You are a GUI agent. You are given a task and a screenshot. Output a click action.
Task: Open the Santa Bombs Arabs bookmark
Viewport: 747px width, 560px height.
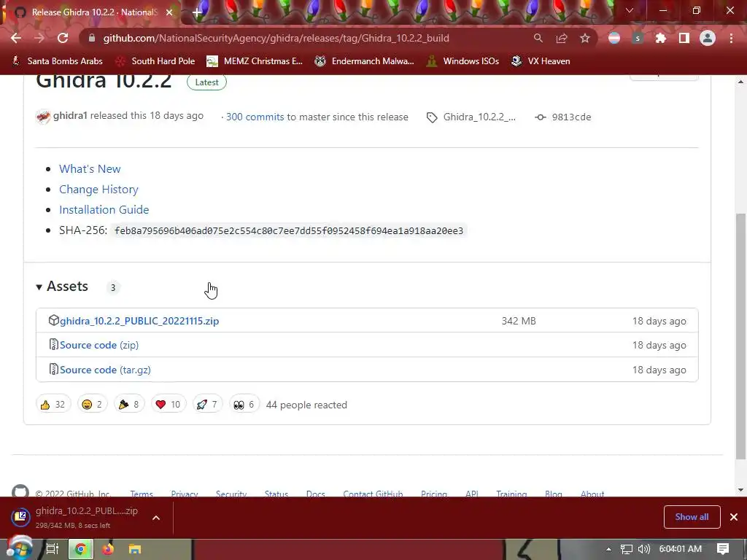point(57,61)
